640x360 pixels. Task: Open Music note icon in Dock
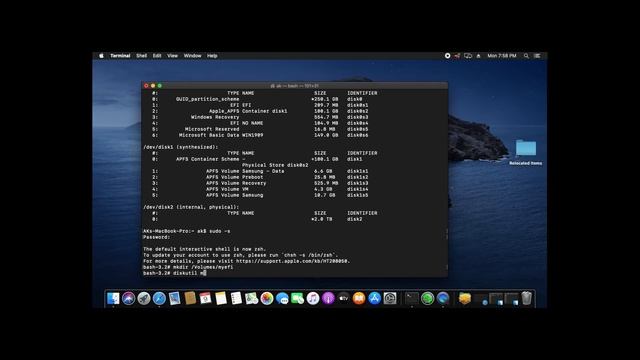313,298
